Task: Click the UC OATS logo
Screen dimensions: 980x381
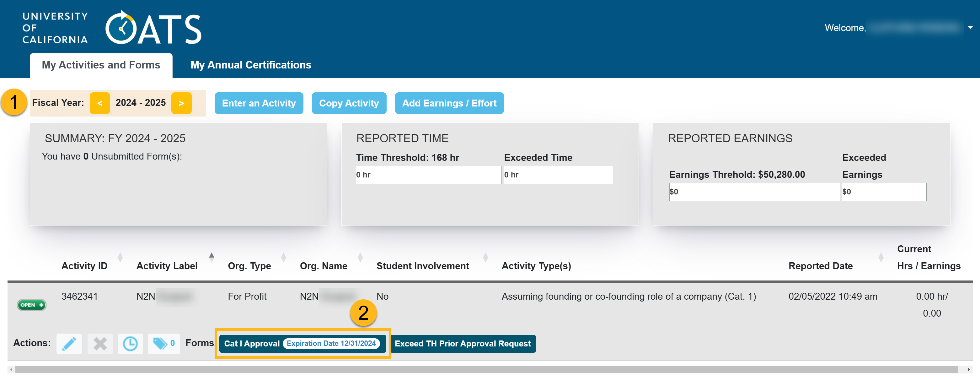Action: [x=113, y=28]
